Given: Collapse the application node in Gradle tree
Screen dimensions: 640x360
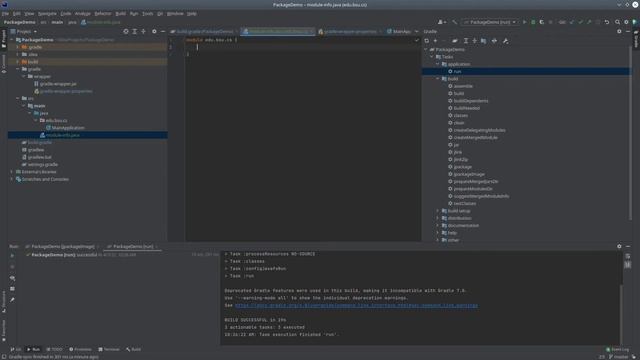Looking at the screenshot, I should [x=438, y=64].
